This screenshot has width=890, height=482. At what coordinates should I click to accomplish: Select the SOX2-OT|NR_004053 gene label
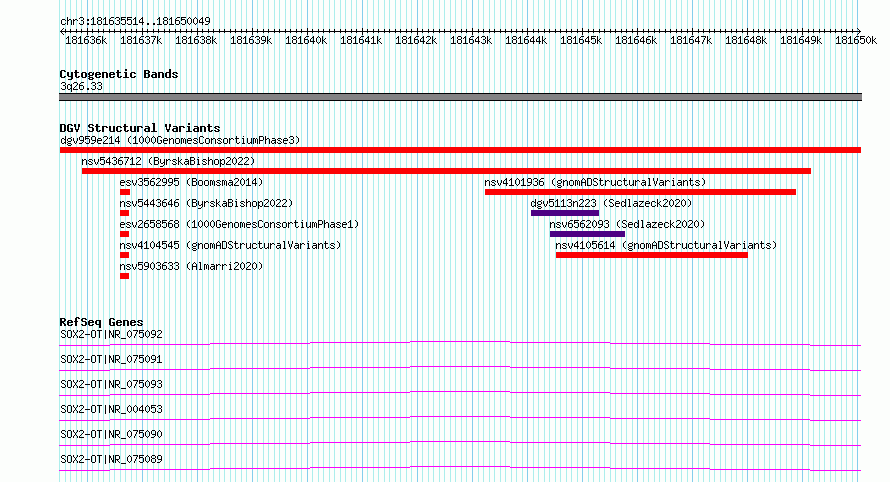(111, 409)
